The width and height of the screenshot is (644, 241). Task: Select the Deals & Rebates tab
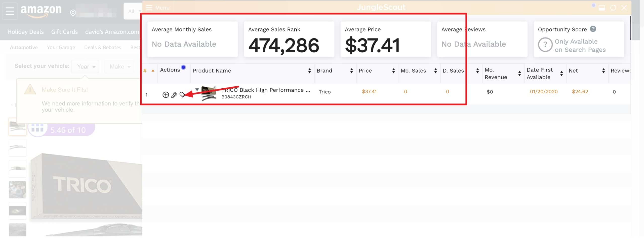point(102,48)
